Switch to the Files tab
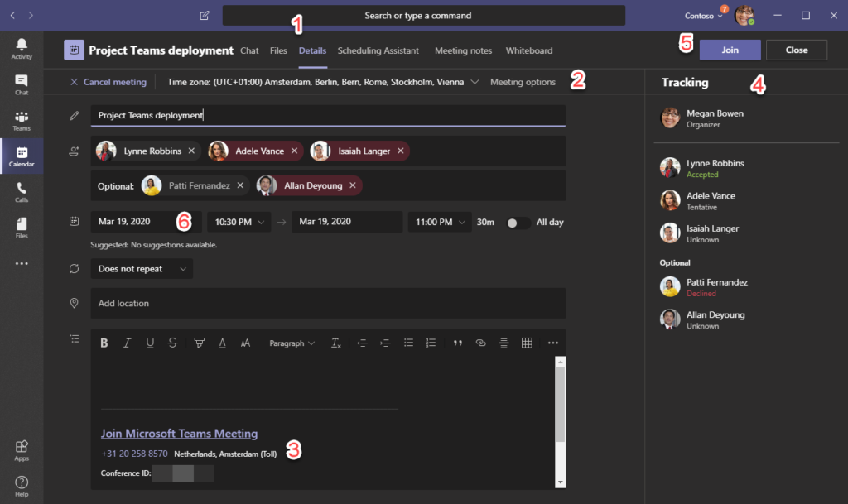 [x=278, y=50]
